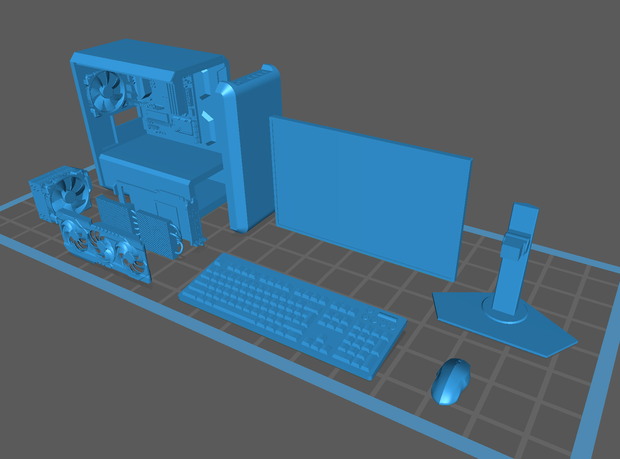Select the CPU cooler with fan
Viewport: 620px width, 459px height.
tap(60, 193)
